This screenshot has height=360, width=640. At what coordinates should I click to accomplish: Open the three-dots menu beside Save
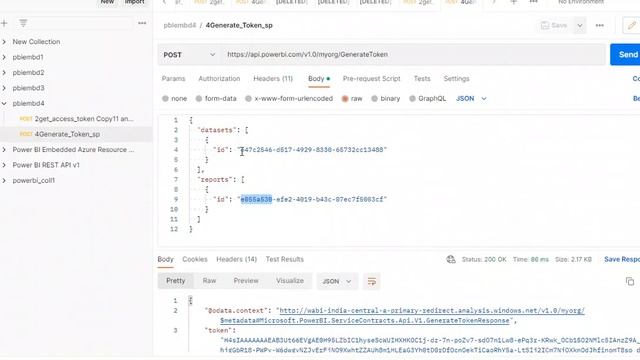[x=599, y=25]
